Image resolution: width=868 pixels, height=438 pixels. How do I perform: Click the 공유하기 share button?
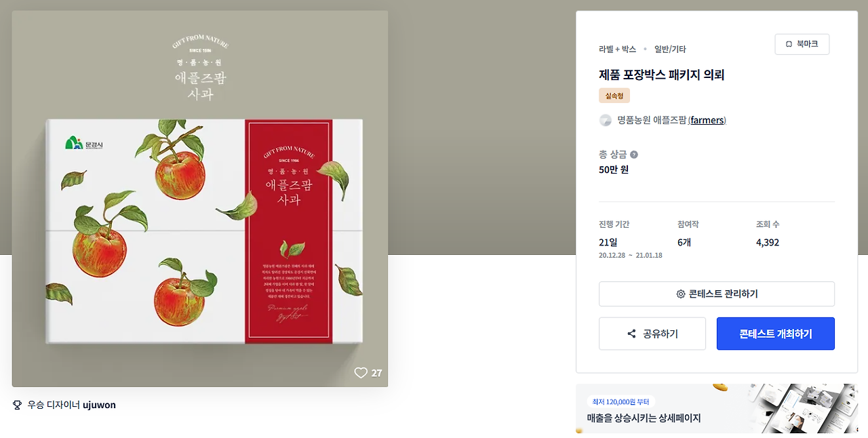(652, 334)
